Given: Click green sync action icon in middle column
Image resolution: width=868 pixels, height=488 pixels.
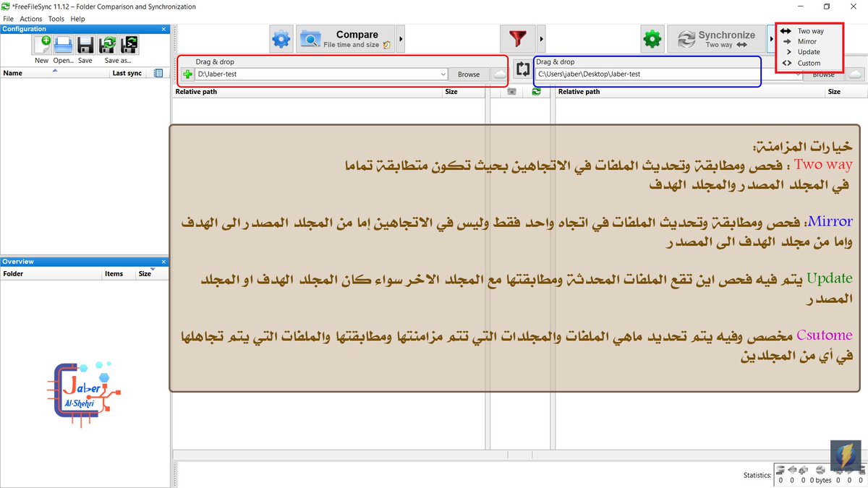Looking at the screenshot, I should point(536,92).
